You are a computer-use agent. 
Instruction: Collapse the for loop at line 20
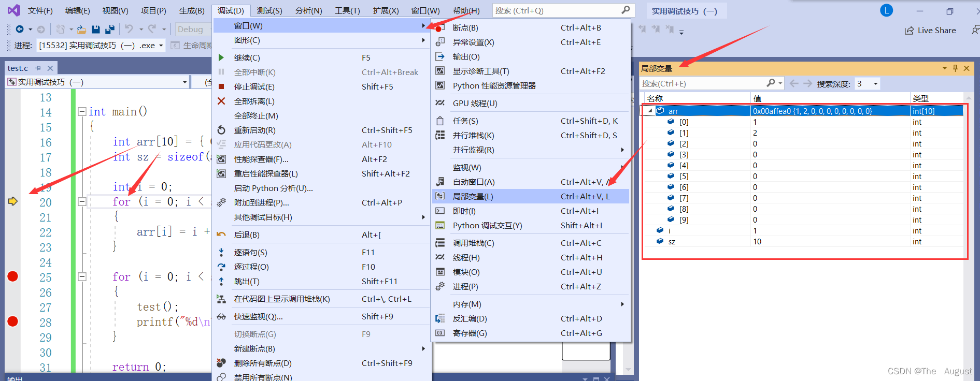(82, 201)
